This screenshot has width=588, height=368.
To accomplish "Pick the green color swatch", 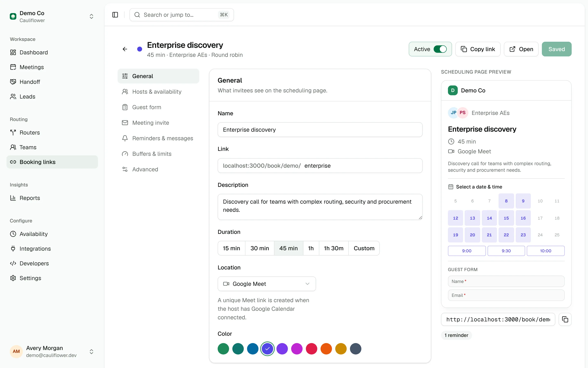I will (x=223, y=349).
